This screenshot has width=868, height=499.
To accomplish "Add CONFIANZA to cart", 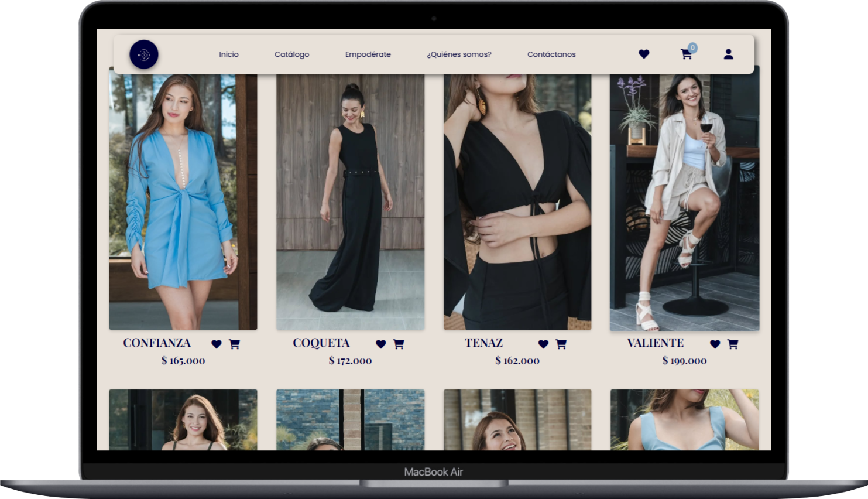I will click(234, 344).
